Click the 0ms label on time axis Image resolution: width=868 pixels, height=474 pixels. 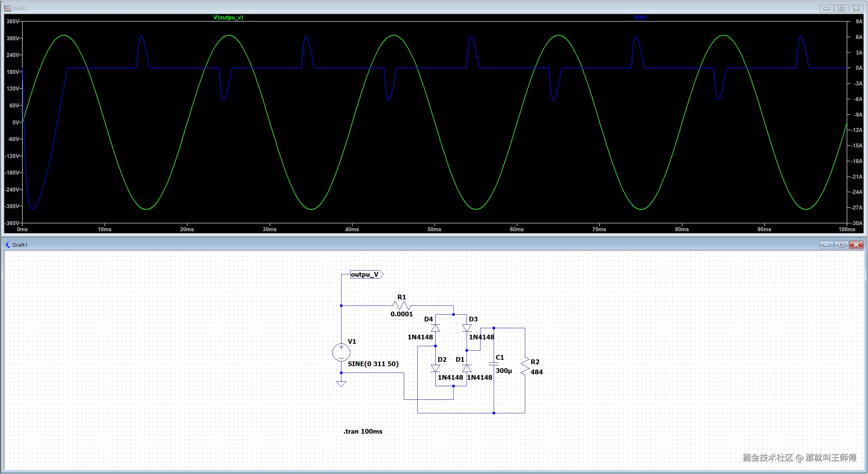[22, 230]
